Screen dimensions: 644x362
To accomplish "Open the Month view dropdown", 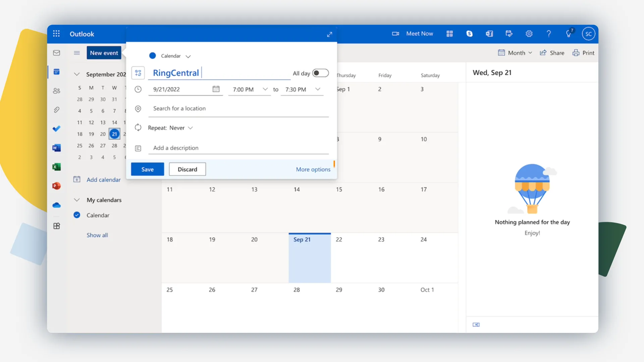I will click(x=515, y=53).
